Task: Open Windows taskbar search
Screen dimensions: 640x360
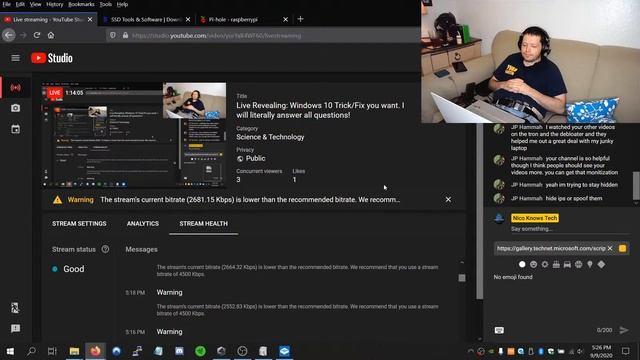Action: pos(31,351)
